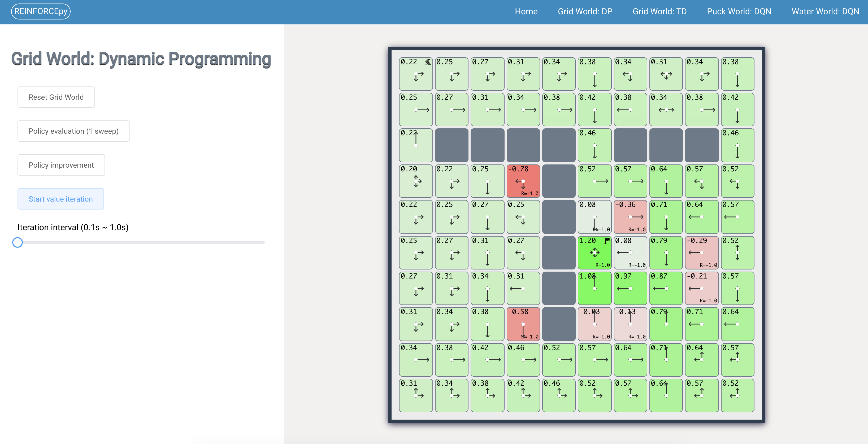Open the Home navigation link
The image size is (868, 444).
click(526, 11)
